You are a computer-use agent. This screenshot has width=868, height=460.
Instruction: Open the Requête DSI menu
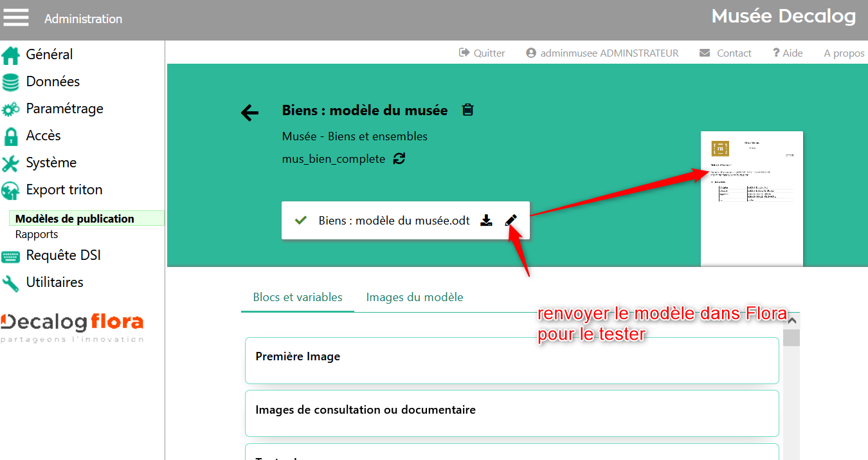(x=63, y=255)
